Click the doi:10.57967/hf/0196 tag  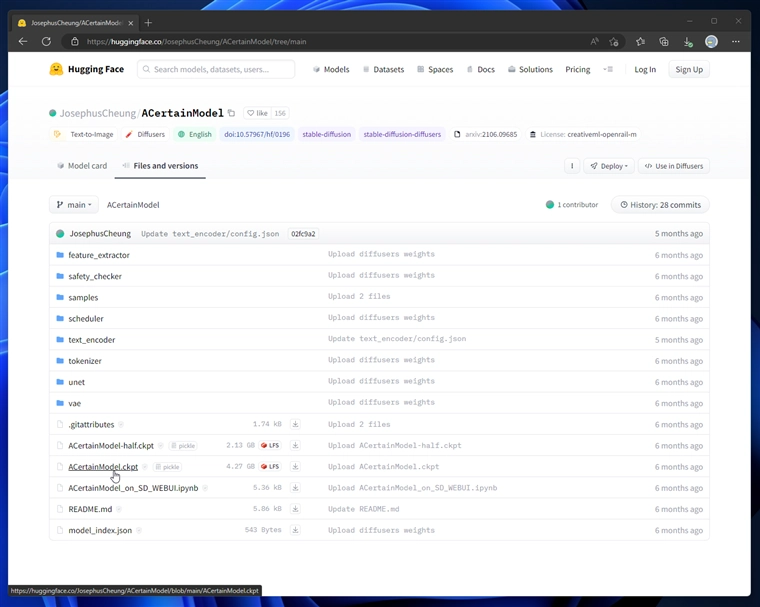[x=257, y=134]
